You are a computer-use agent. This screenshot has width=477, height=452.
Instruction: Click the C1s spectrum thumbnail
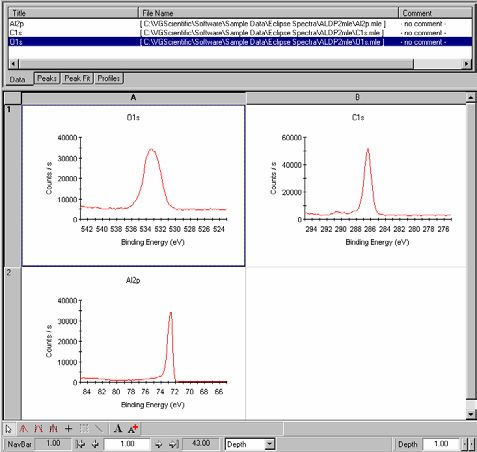point(357,186)
